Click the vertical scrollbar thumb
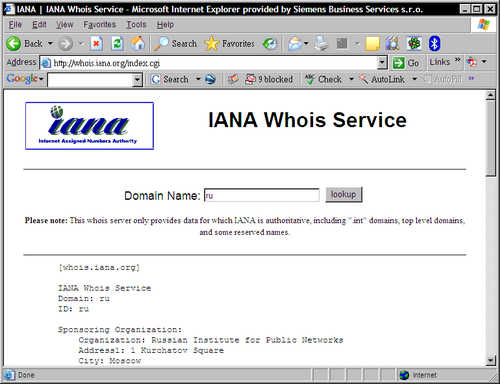Screen dimensions: 500x384 point(491,138)
